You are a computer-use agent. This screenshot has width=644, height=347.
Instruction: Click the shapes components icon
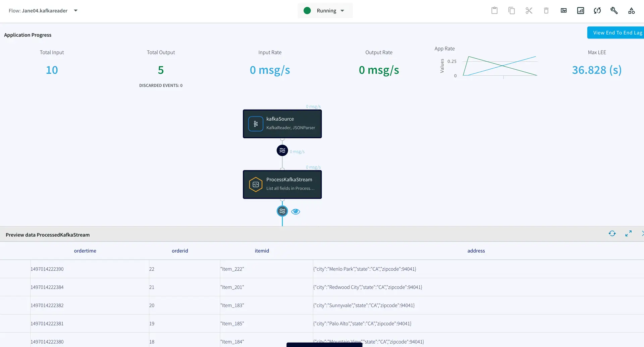tap(631, 11)
